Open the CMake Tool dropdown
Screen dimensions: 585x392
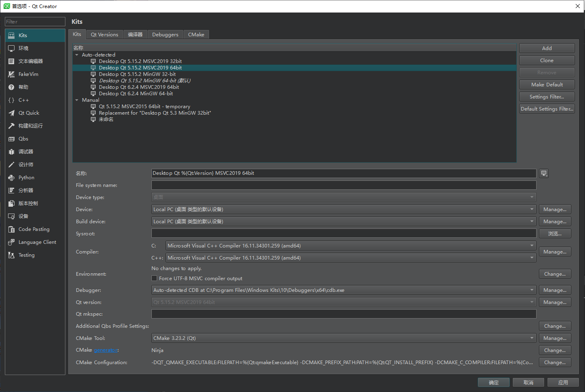pyautogui.click(x=344, y=338)
